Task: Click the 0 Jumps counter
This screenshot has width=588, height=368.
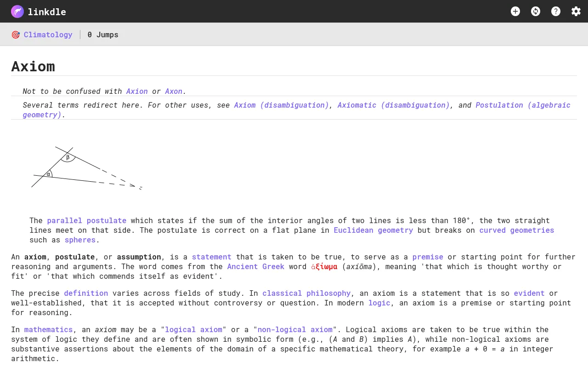Action: 103,34
